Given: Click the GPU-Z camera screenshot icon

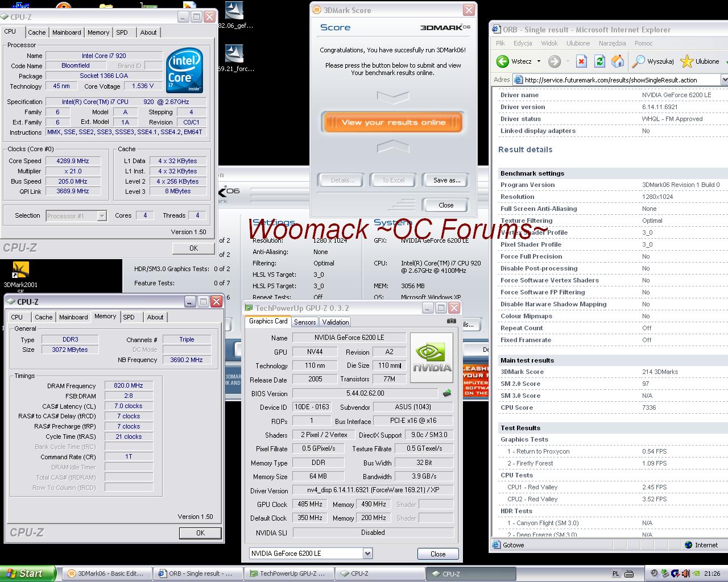Looking at the screenshot, I should coord(451,321).
